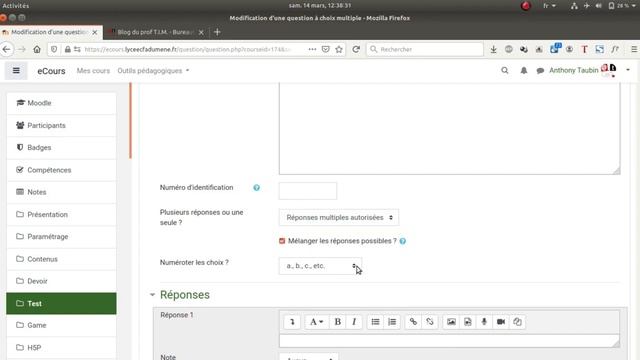Close the Blog du prof tab
Viewport: 640px width, 360px height.
pos(201,32)
